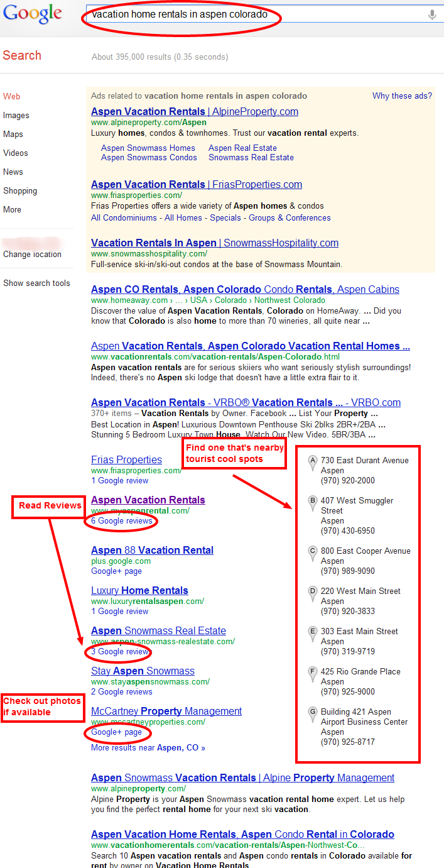The image size is (444, 868).
Task: Click the address 220 West Main Street
Action: click(360, 591)
